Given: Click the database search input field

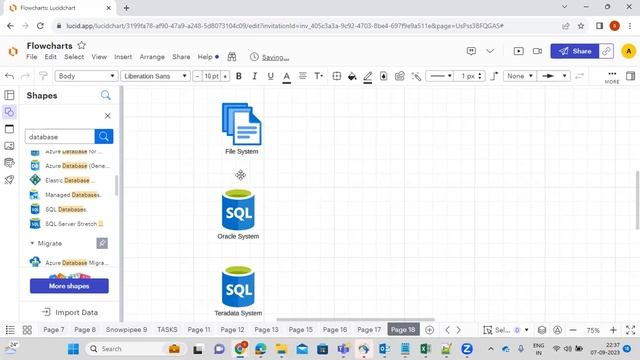Looking at the screenshot, I should (x=60, y=137).
